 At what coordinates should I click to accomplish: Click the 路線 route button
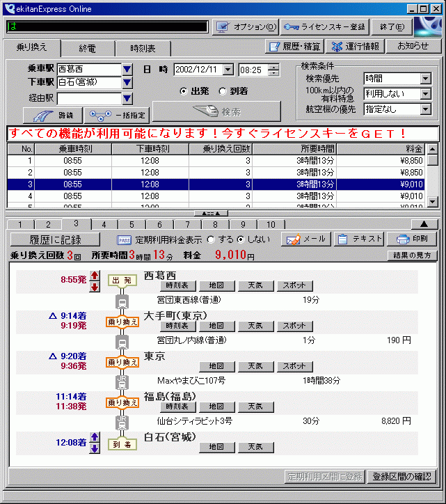tap(53, 116)
